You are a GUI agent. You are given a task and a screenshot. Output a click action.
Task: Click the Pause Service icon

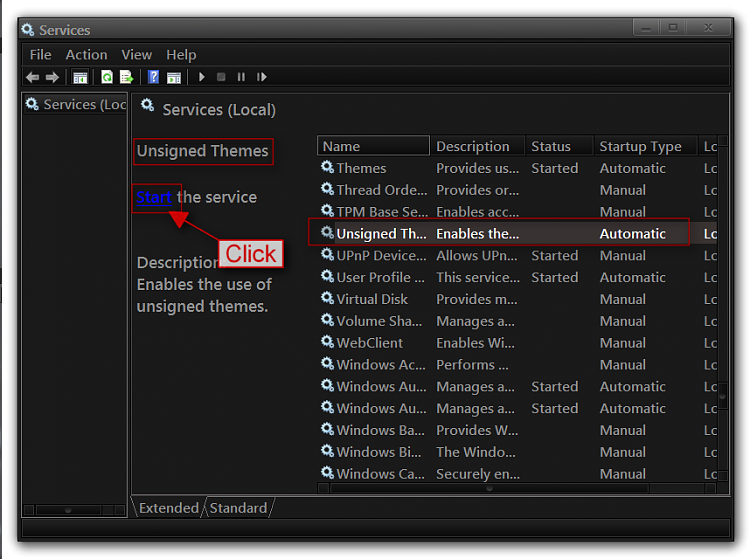pyautogui.click(x=241, y=77)
